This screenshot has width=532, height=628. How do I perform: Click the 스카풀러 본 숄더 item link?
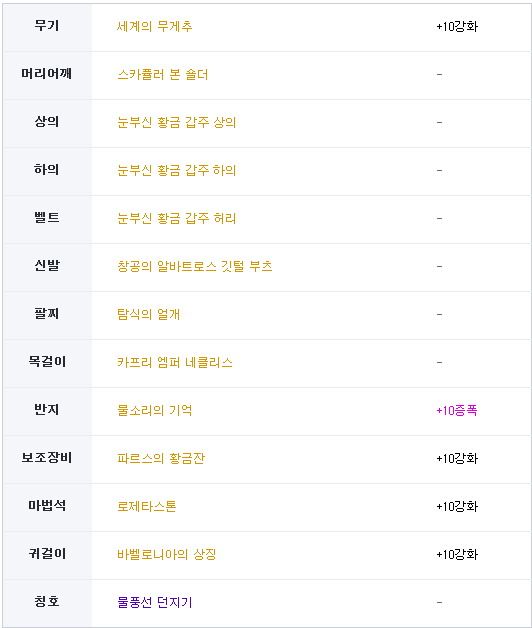[163, 74]
